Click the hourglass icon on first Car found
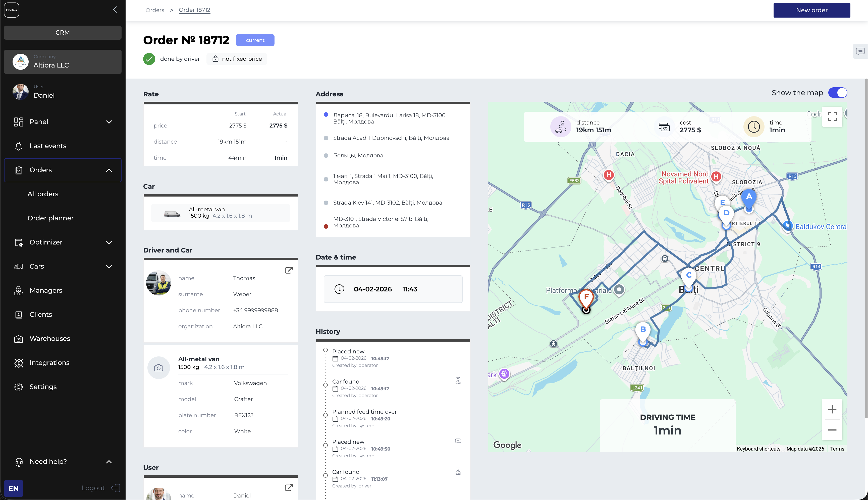Image resolution: width=868 pixels, height=500 pixels. (458, 381)
